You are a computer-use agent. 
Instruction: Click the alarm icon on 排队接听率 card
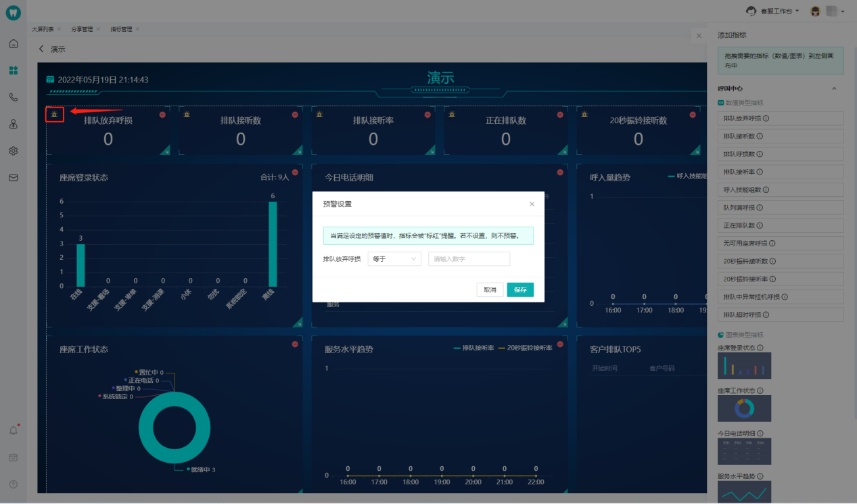pyautogui.click(x=319, y=114)
